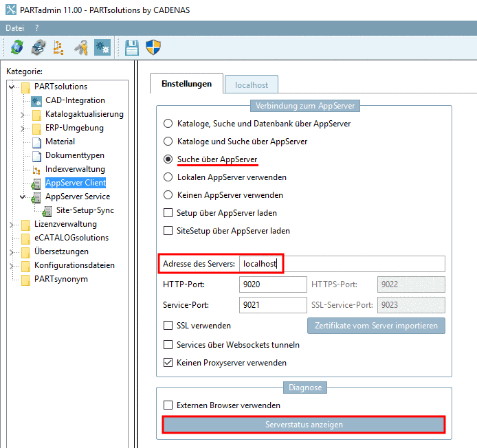Select 'PARTsynonym' tree label
Screen dimensions: 477x448
point(61,279)
